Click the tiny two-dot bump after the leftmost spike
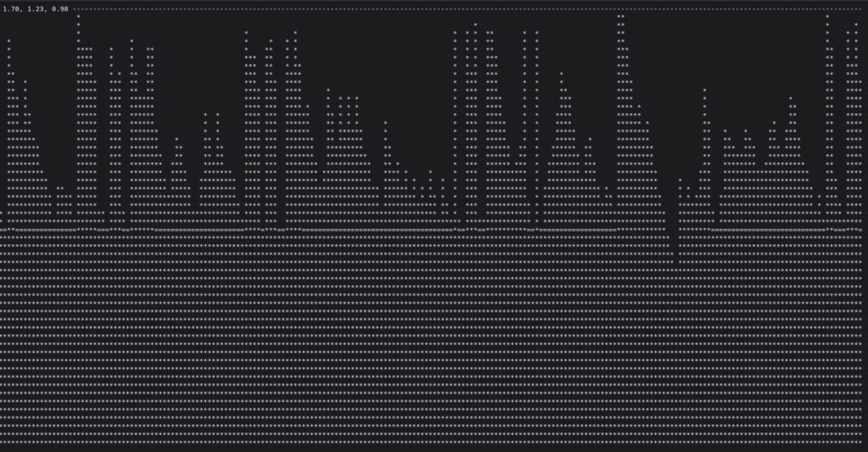 [x=59, y=191]
